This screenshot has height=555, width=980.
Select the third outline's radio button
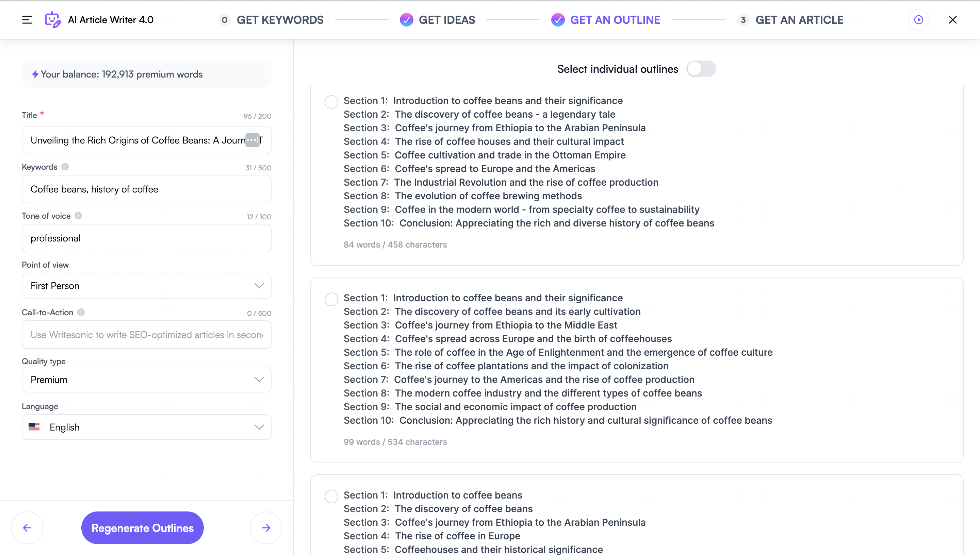[x=331, y=496]
